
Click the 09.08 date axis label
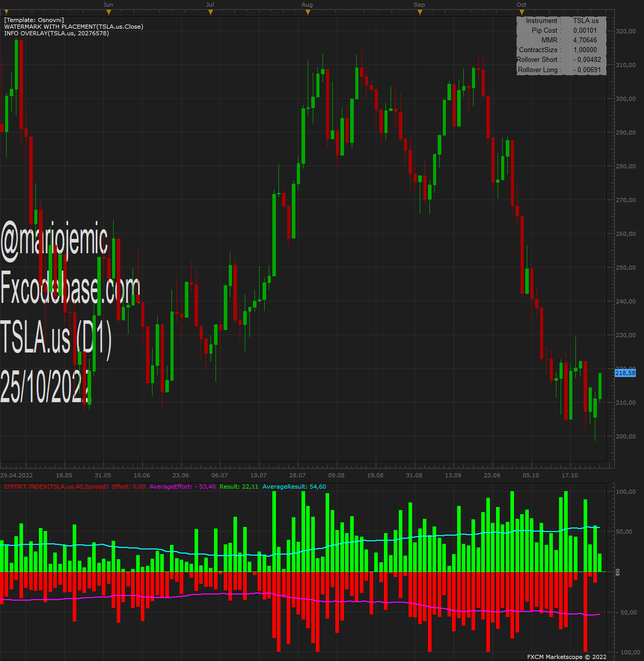click(336, 475)
